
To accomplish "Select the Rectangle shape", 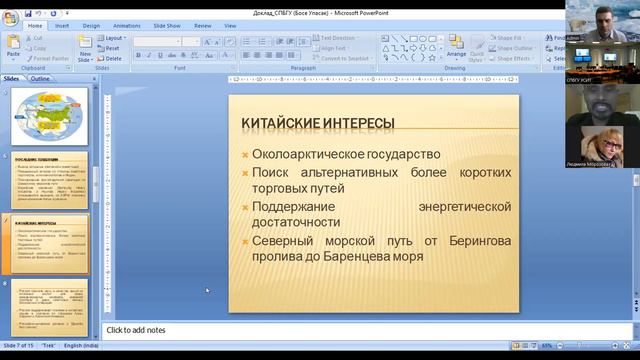I will click(413, 39).
